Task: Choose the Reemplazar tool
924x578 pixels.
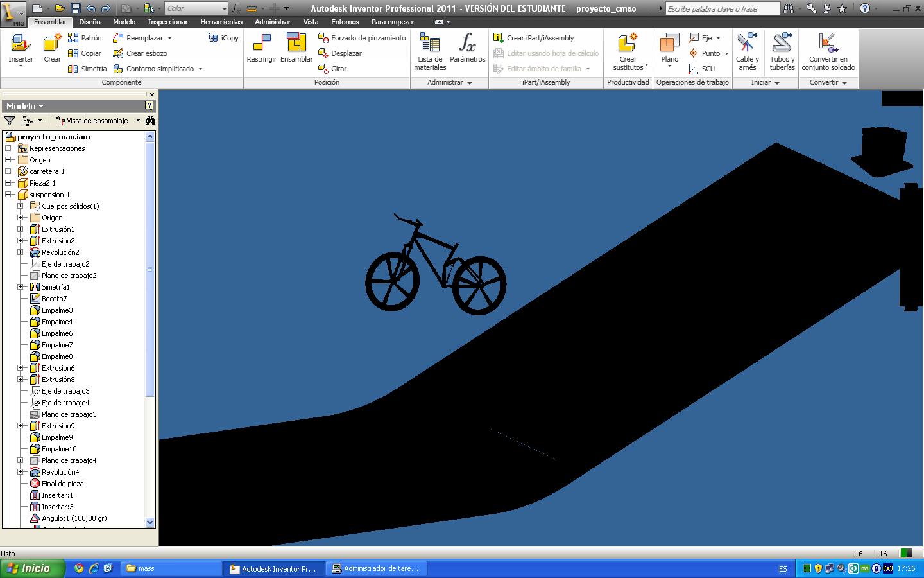Action: click(142, 38)
